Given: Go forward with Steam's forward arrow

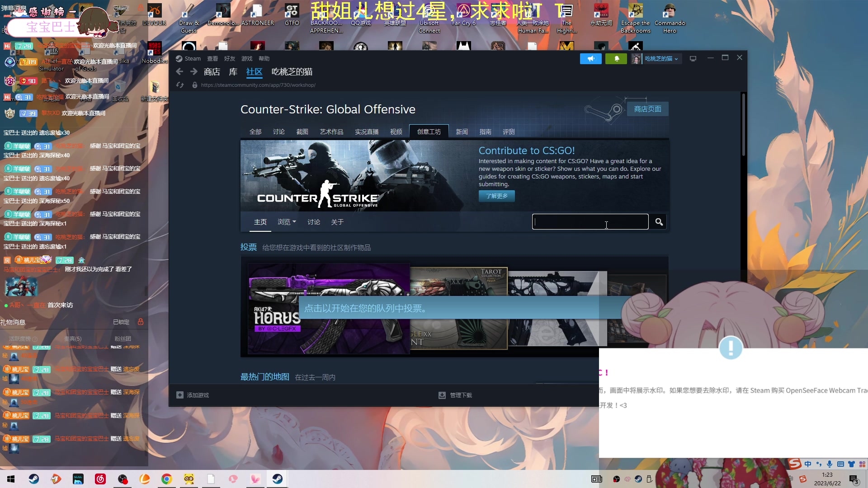Looking at the screenshot, I should point(194,72).
